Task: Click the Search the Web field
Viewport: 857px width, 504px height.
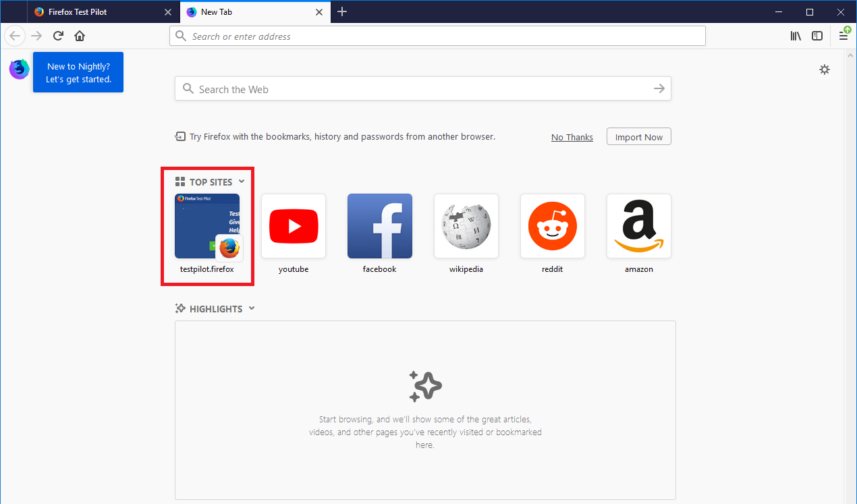Action: click(x=405, y=88)
